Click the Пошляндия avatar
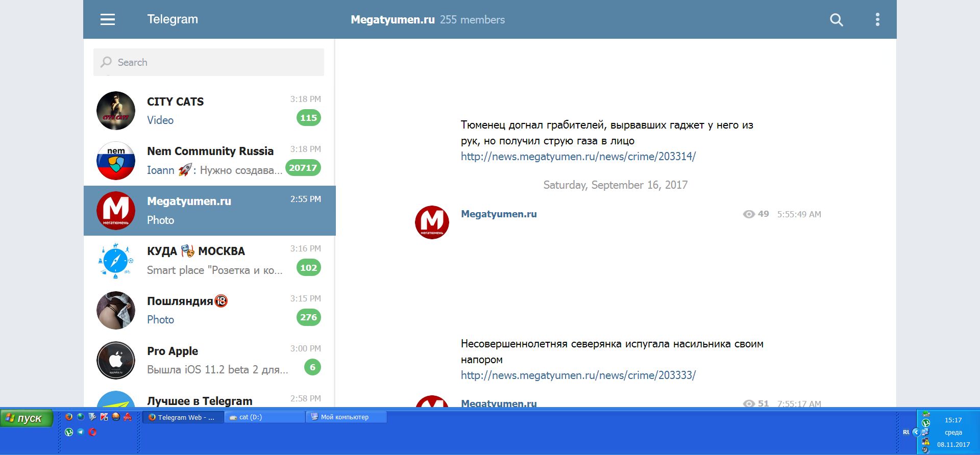Viewport: 980px width, 455px height. [x=116, y=311]
